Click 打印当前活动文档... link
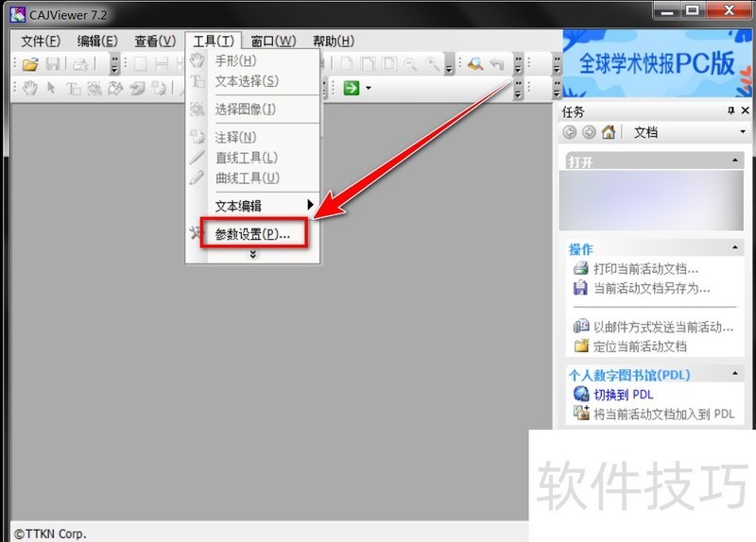The image size is (756, 542). (646, 269)
